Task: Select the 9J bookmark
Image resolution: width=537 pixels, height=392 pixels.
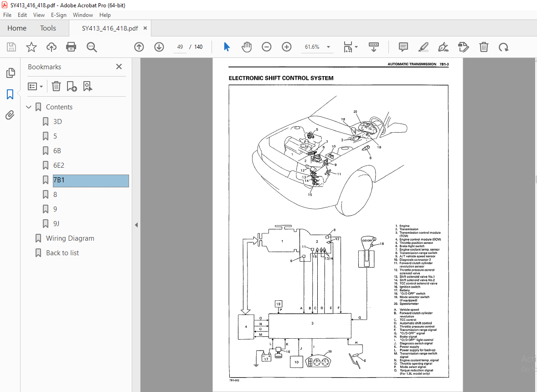Action: click(x=56, y=223)
